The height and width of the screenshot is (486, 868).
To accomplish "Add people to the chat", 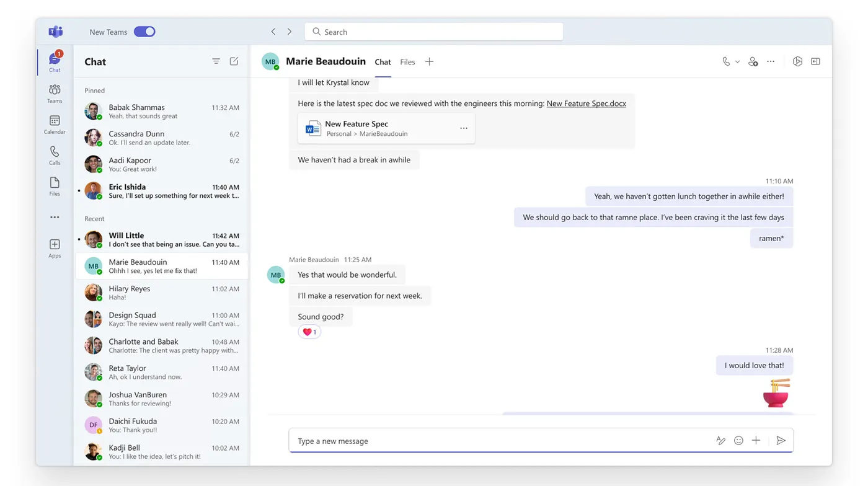I will pos(753,61).
